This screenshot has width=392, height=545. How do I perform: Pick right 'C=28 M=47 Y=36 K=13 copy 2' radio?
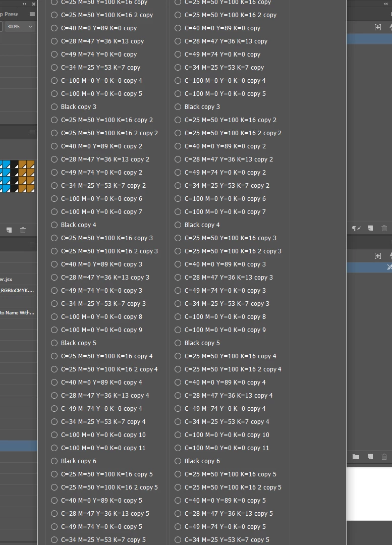[178, 159]
